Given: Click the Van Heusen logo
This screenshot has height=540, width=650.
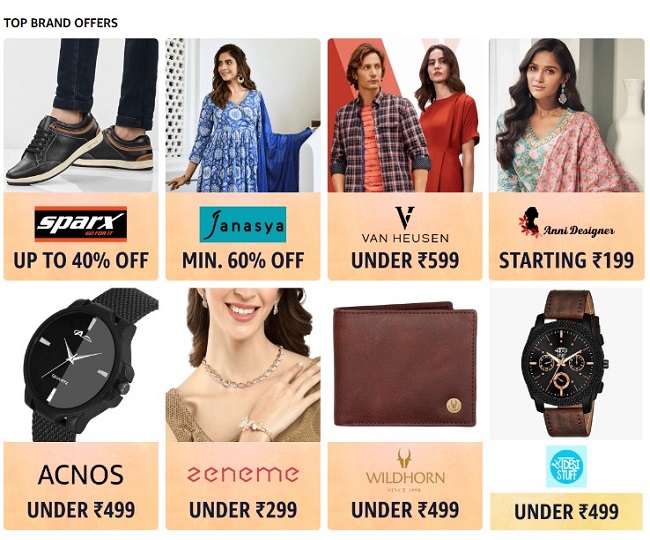Looking at the screenshot, I should point(405,224).
